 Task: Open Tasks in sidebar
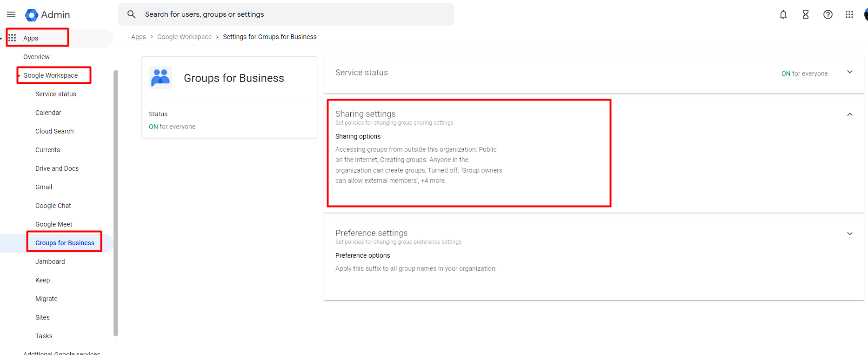click(x=44, y=336)
